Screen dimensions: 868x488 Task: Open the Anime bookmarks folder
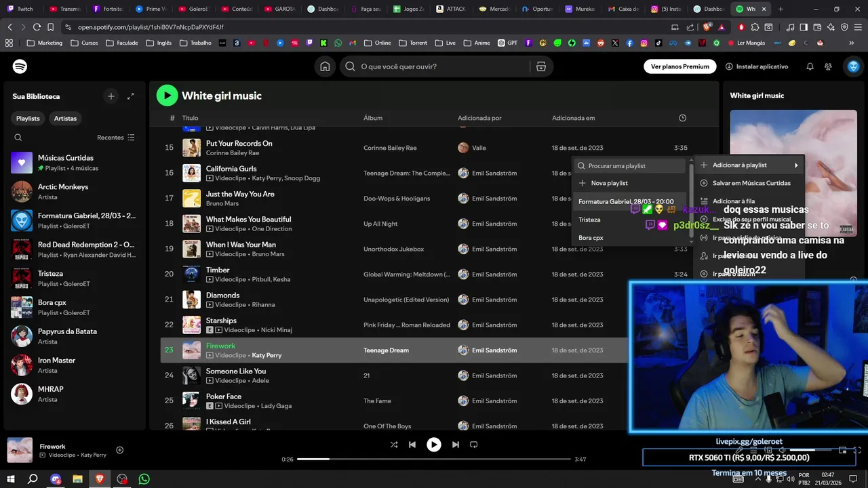pos(477,43)
